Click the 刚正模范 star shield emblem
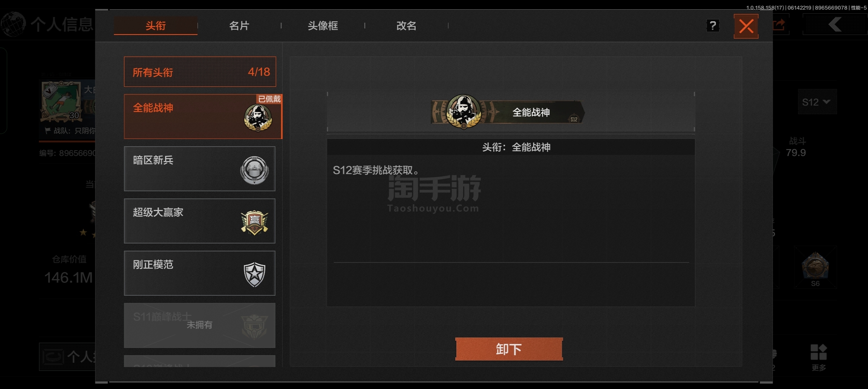The image size is (868, 389). point(254,274)
